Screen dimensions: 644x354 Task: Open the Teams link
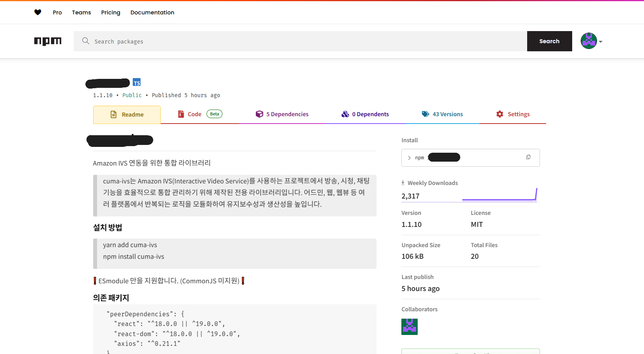[x=82, y=12]
